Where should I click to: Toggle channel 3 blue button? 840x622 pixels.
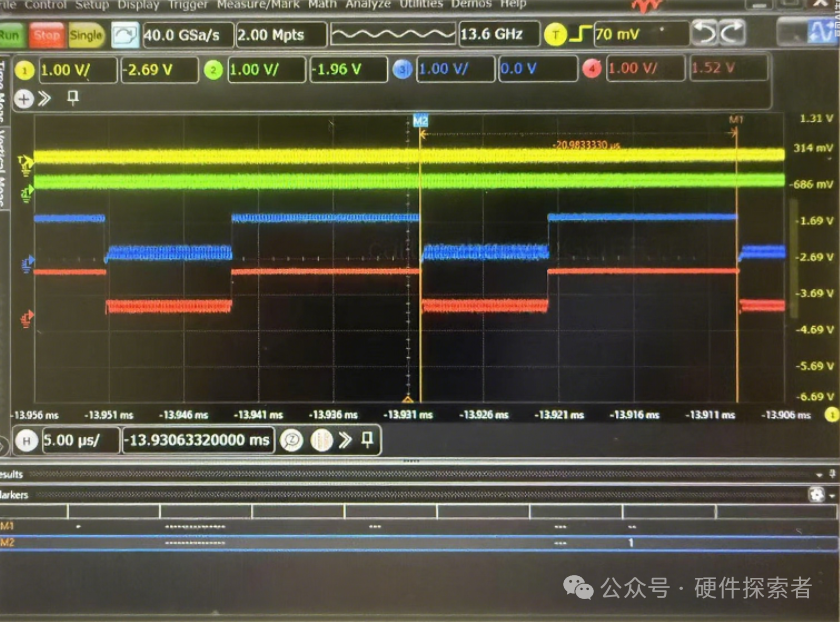402,69
